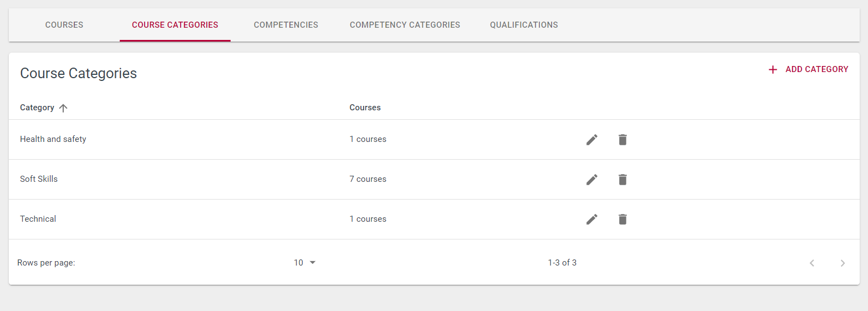Click the Add Category button
The height and width of the screenshot is (311, 868).
[808, 69]
